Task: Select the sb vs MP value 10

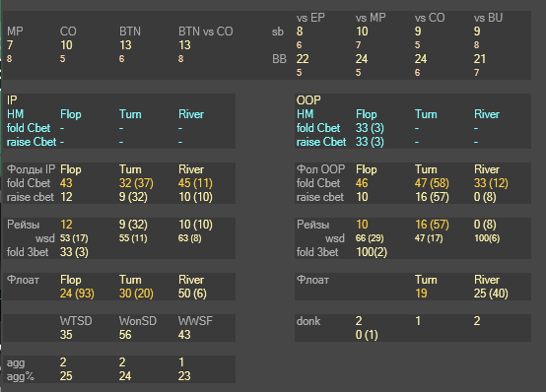Action: 362,32
